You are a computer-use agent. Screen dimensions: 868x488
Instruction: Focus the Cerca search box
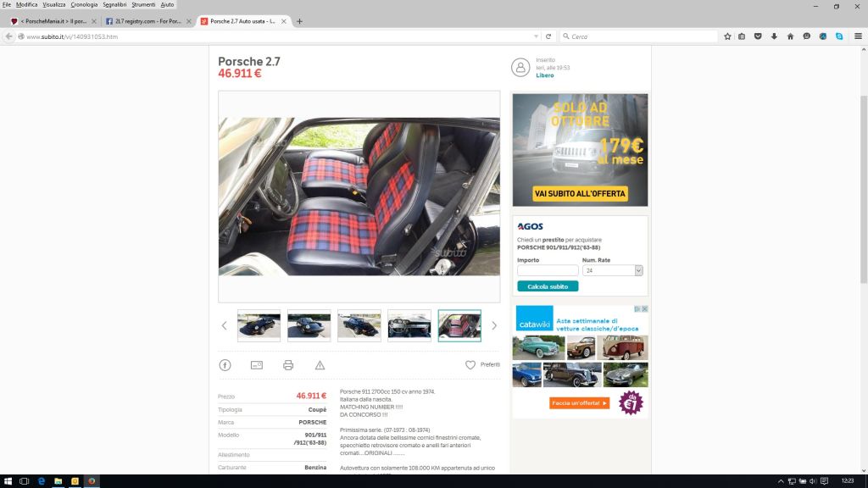click(x=639, y=36)
